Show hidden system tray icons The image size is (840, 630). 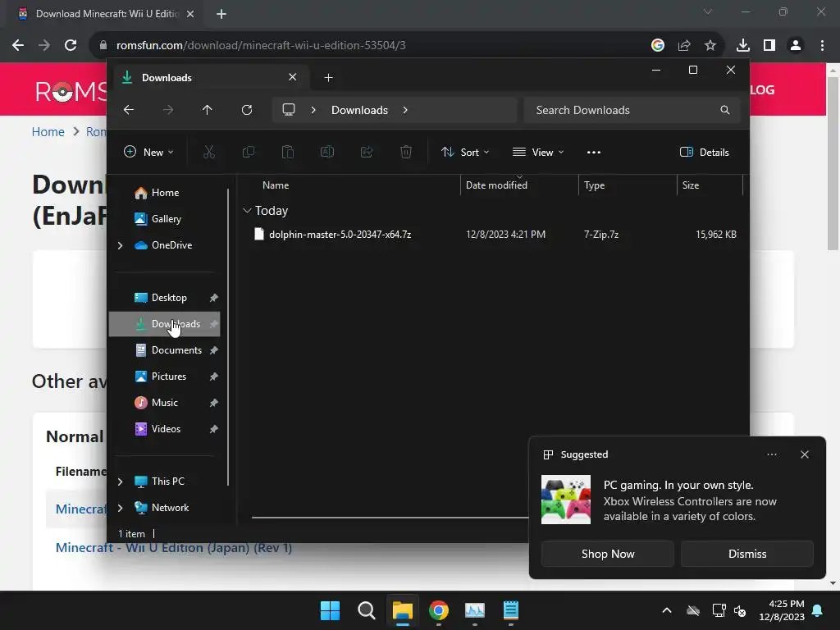coord(667,610)
